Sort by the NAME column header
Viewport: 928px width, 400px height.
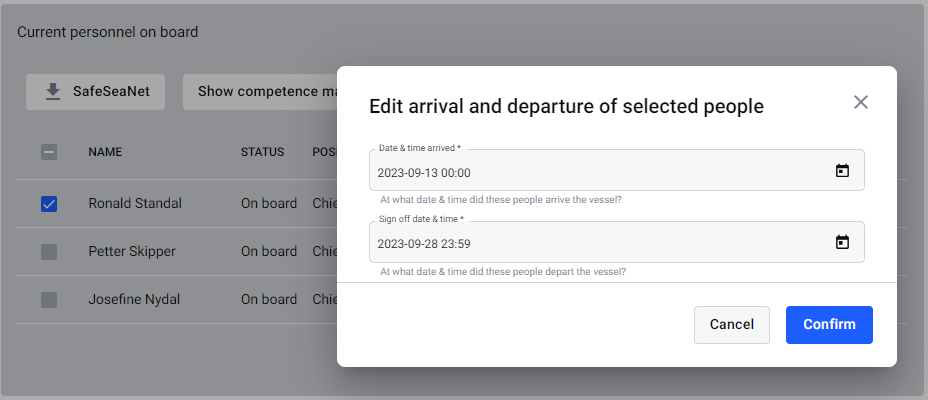105,152
